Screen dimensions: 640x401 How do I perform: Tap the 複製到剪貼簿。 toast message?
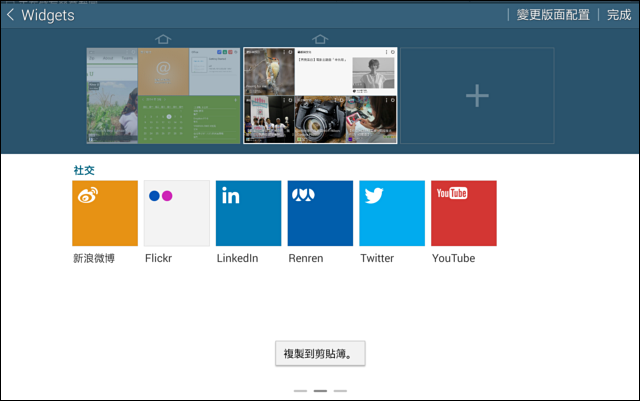click(x=320, y=354)
